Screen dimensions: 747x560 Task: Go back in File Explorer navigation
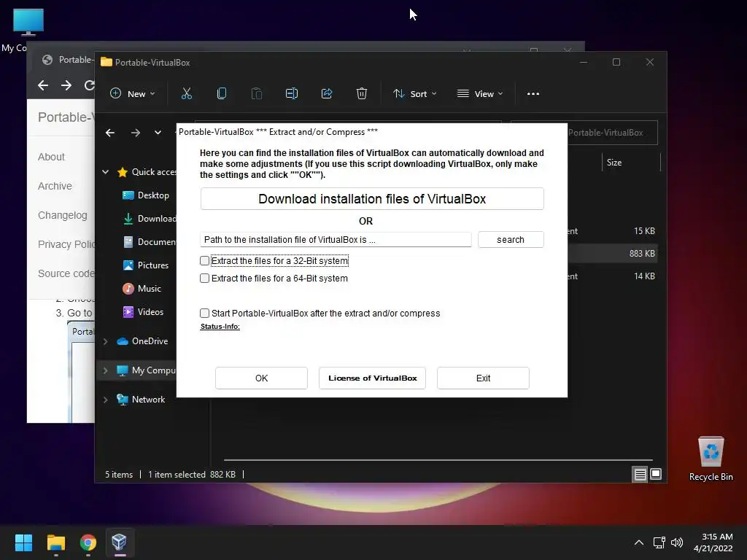(x=110, y=133)
